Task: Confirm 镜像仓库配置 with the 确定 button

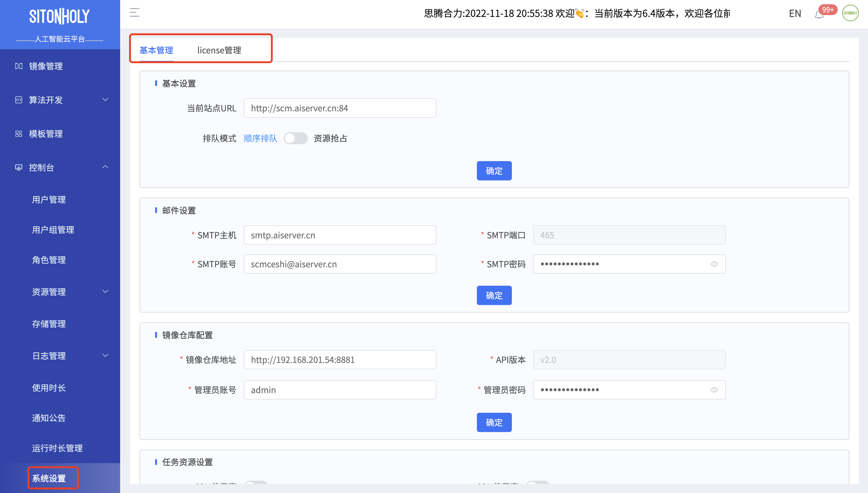Action: (494, 423)
